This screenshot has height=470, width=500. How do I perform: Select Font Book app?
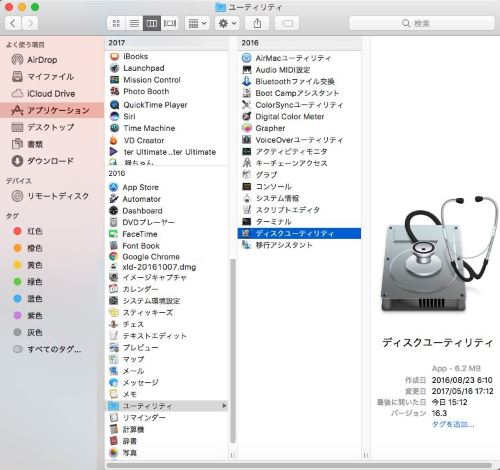(167, 246)
